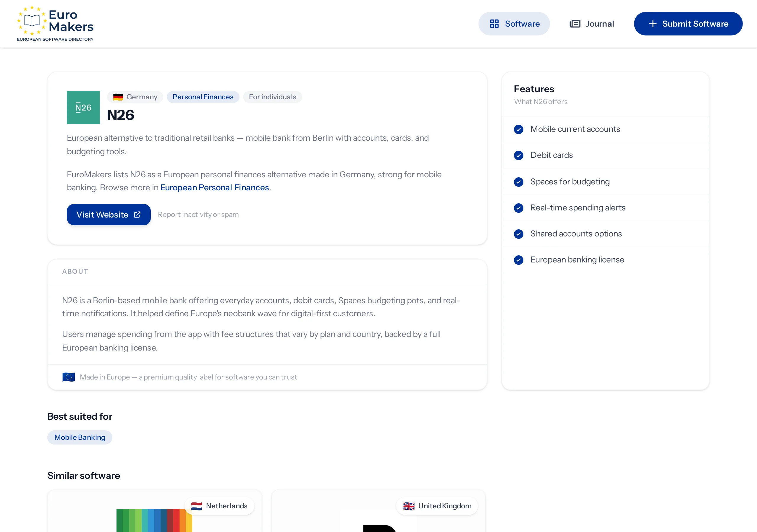This screenshot has width=757, height=532.
Task: Click the United Kingdom country badge label
Action: [x=445, y=506]
